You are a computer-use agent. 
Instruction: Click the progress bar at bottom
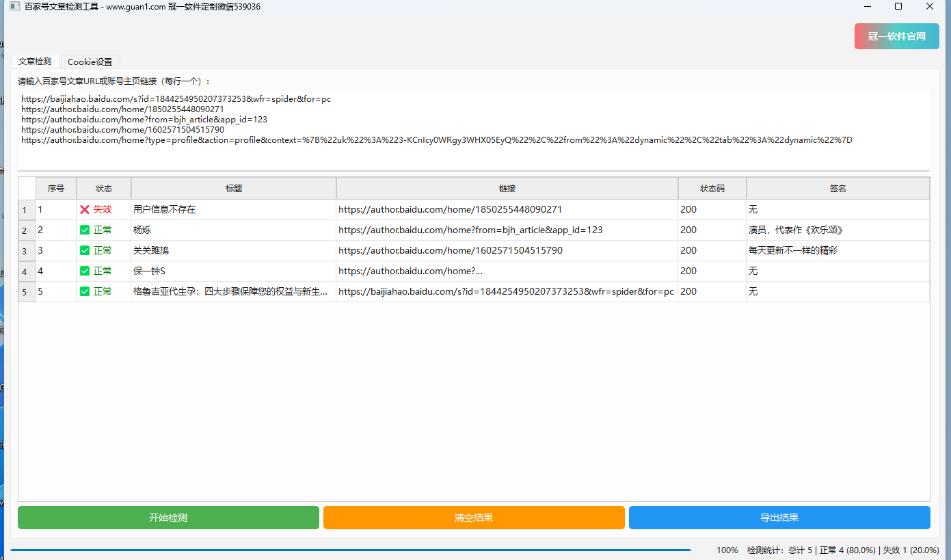[350, 550]
